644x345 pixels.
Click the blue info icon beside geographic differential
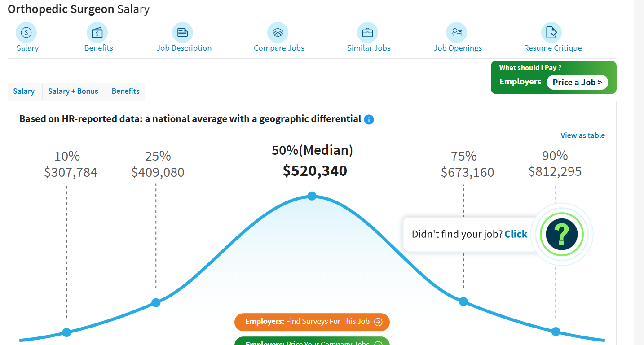click(369, 119)
